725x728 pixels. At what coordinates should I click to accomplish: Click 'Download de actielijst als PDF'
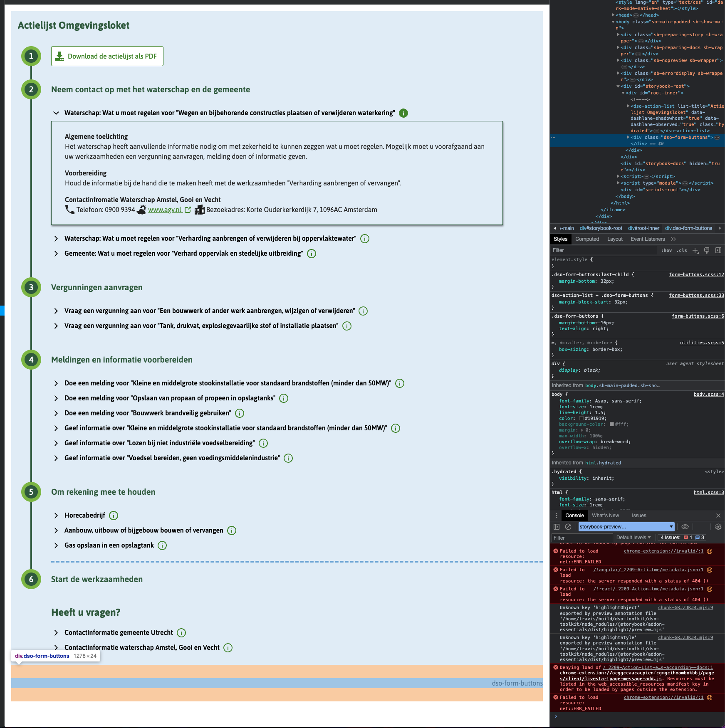click(107, 56)
